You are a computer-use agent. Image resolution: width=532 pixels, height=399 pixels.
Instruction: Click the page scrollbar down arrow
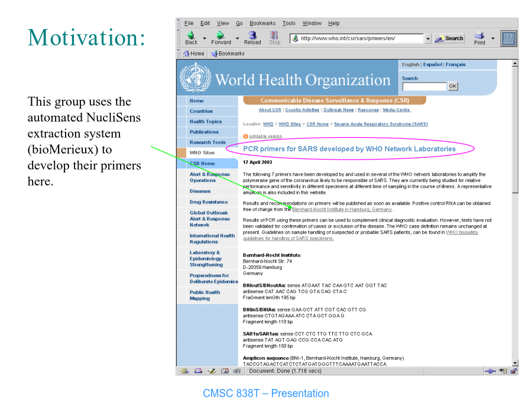515,363
